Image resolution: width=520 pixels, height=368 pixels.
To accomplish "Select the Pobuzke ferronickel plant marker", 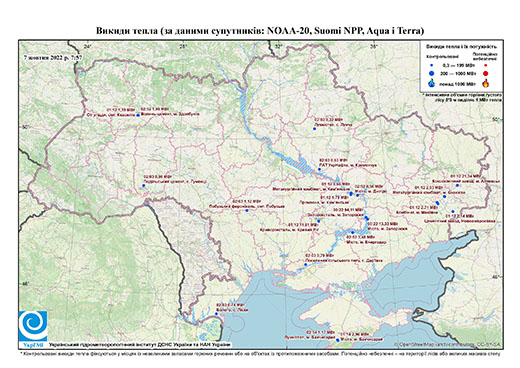I will [247, 210].
